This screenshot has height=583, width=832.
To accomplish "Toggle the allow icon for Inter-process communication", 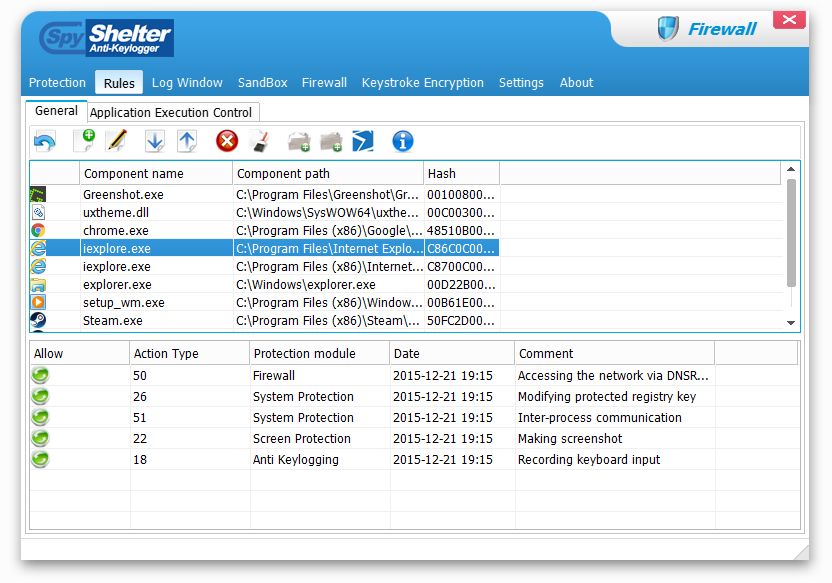I will click(40, 417).
